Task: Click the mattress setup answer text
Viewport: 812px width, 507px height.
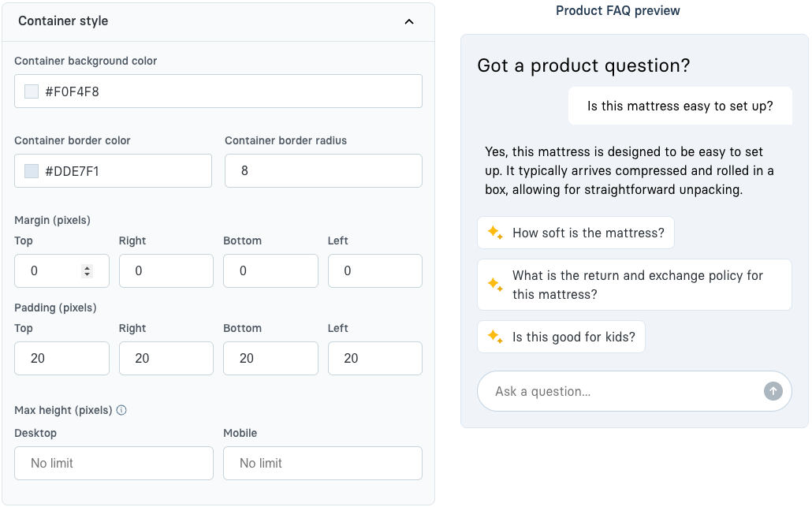Action: 629,170
